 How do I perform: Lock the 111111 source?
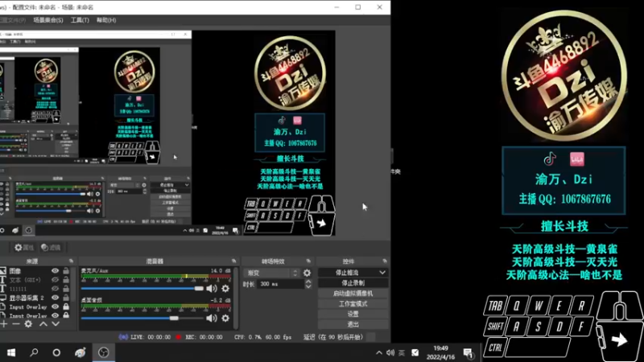click(x=66, y=289)
